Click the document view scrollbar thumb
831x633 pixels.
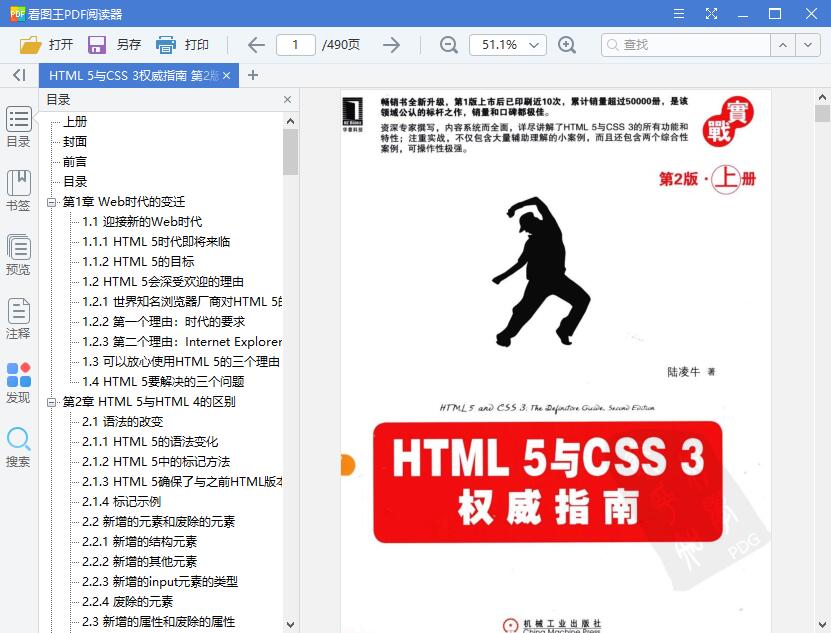coord(822,113)
